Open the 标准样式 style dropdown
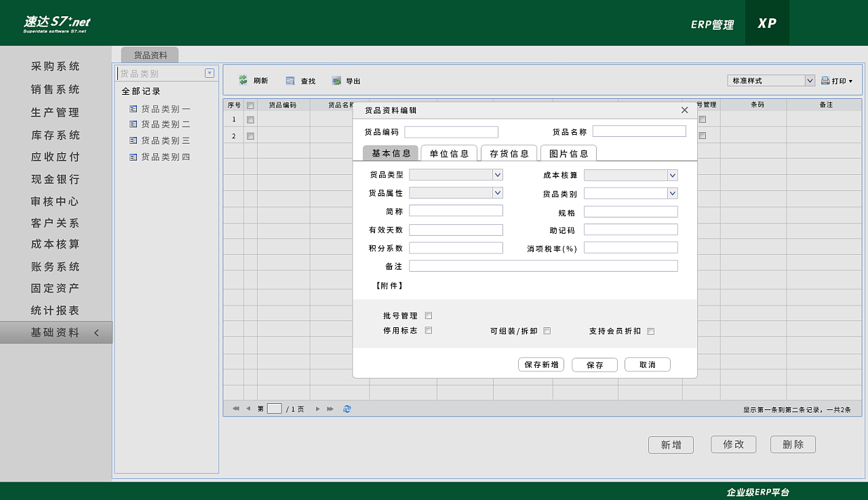The height and width of the screenshot is (500, 868). 810,81
